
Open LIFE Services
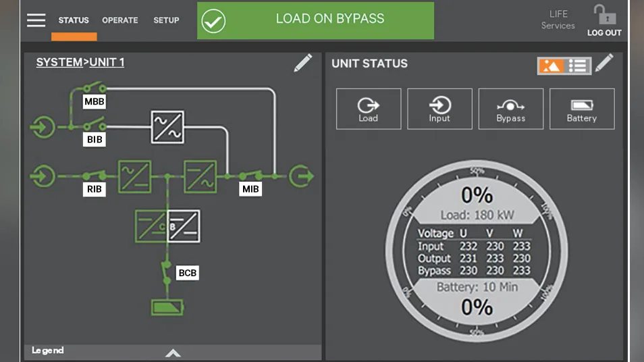(558, 20)
